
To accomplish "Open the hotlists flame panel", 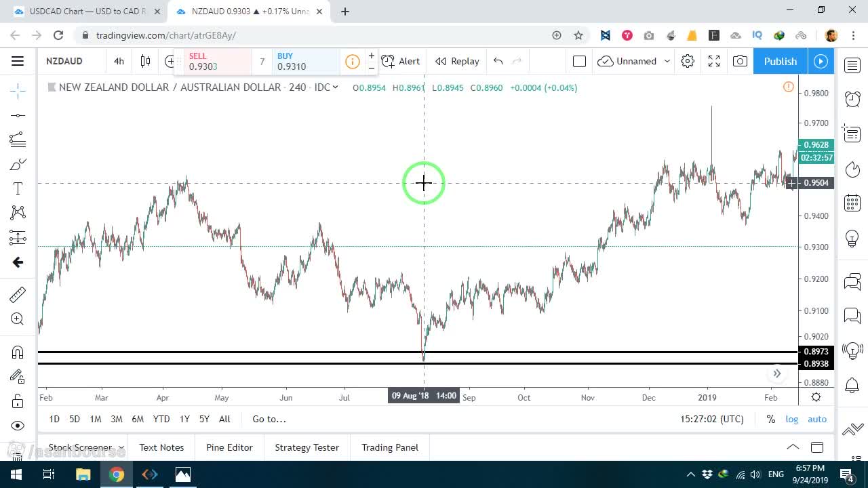I will click(x=852, y=169).
